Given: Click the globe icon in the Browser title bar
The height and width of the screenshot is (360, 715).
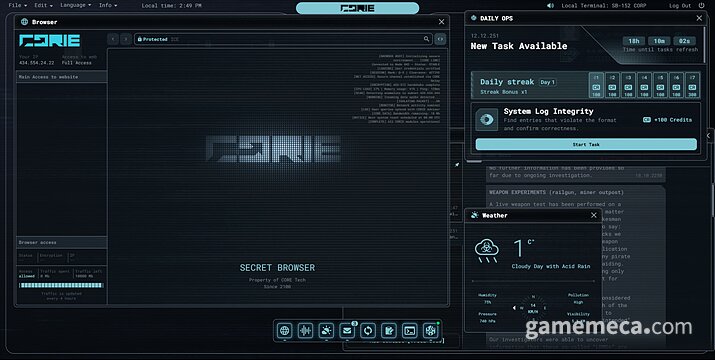Looking at the screenshot, I should tap(24, 21).
